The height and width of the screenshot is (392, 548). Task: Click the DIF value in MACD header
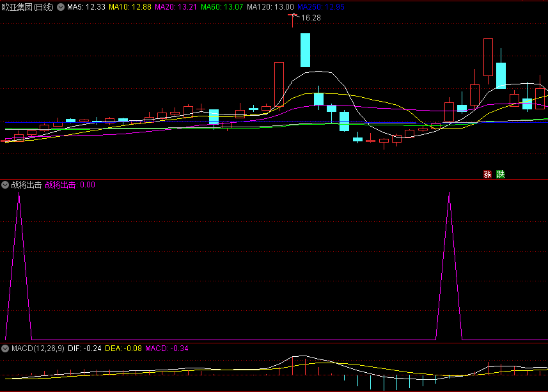[84, 349]
